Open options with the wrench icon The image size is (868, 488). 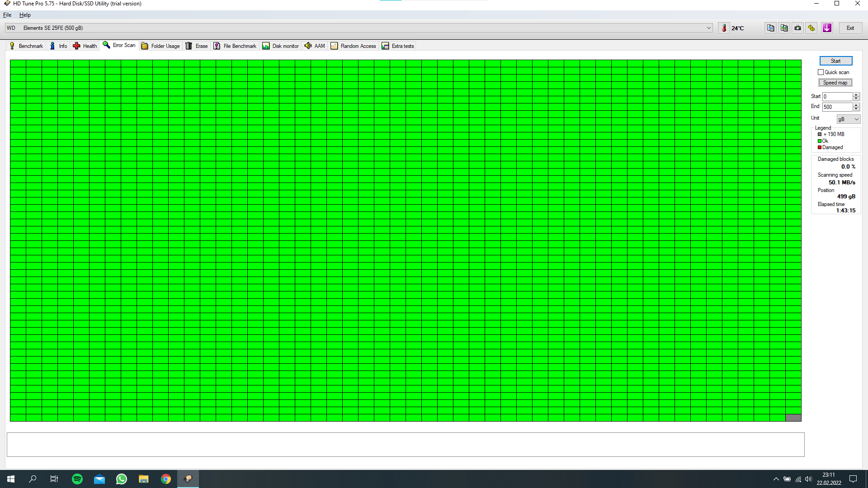click(x=811, y=28)
